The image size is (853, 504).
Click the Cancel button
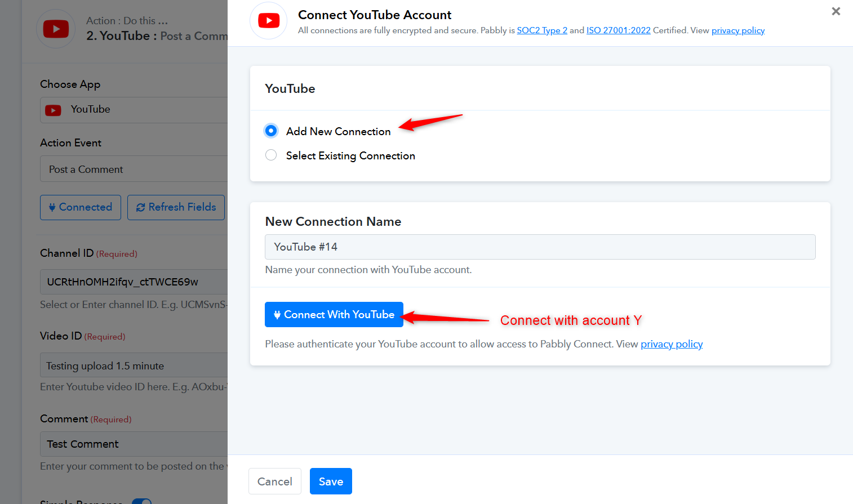[274, 481]
